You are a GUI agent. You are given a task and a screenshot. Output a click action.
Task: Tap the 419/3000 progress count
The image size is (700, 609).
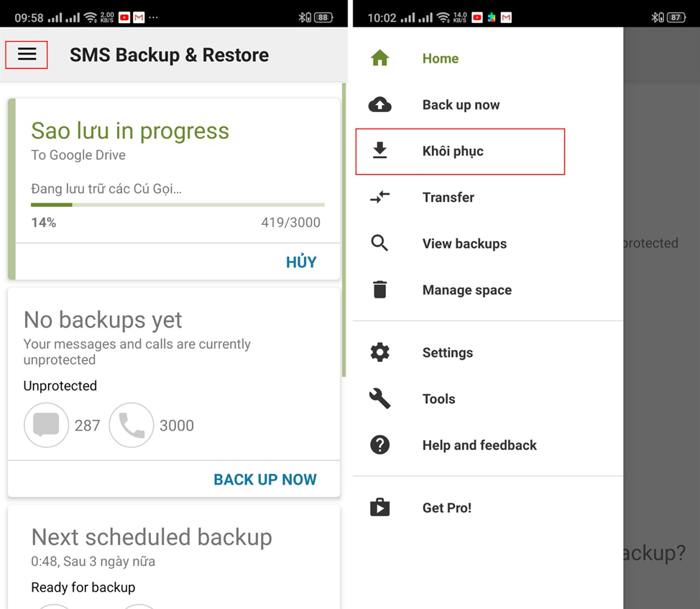point(290,222)
